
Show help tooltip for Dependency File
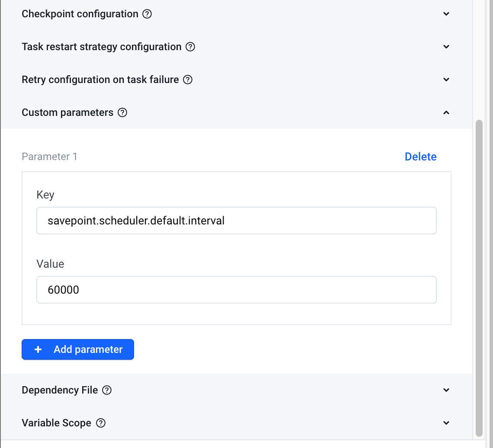coord(107,390)
